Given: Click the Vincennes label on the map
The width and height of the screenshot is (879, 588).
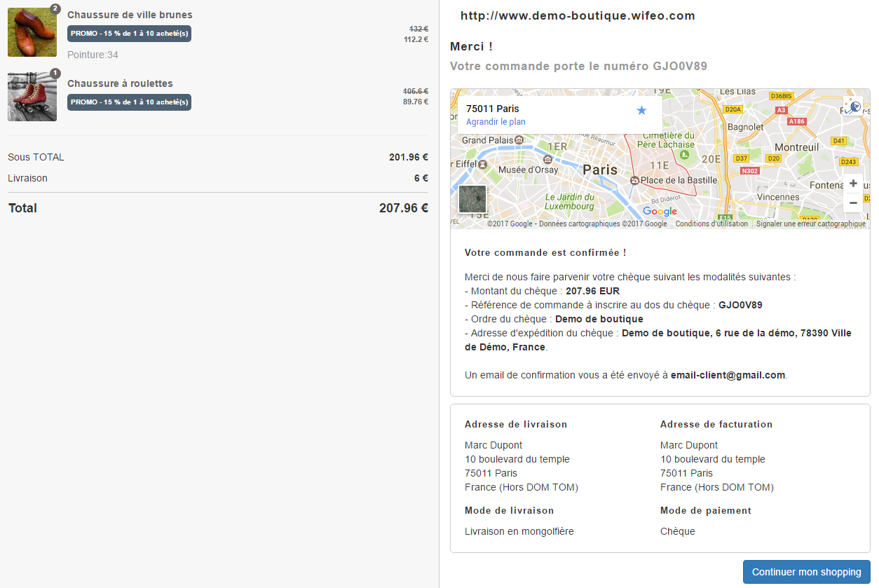Looking at the screenshot, I should pos(778,197).
